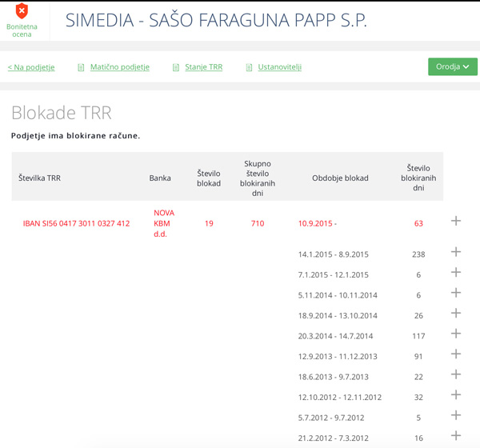Expand details for 14.1.2015 - 8.9.2015
480x448 pixels.
click(456, 252)
